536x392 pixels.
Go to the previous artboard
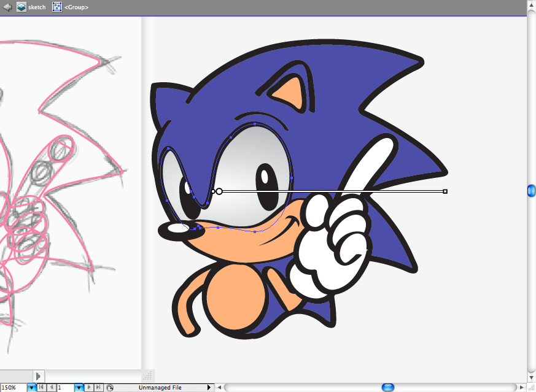pyautogui.click(x=51, y=388)
